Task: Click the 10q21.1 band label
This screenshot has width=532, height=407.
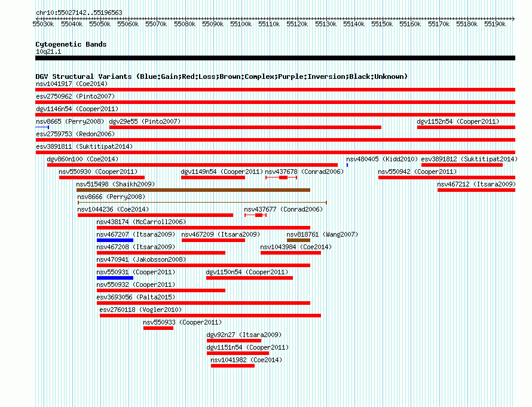Action: [x=48, y=51]
